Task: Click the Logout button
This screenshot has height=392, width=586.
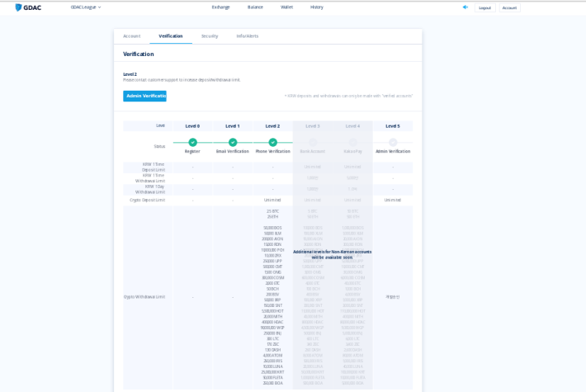Action: 485,8
